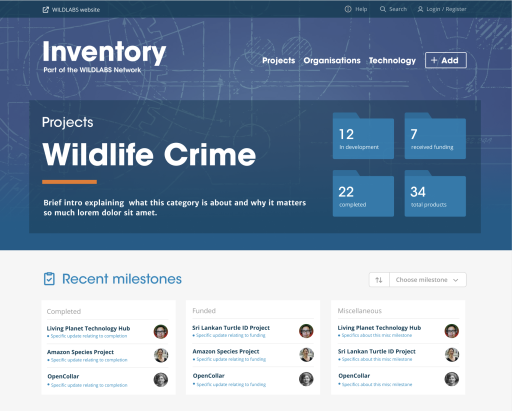Viewport: 512px width, 411px height.
Task: Click avatar beside Amazon Species Project in Funded
Action: tap(306, 355)
